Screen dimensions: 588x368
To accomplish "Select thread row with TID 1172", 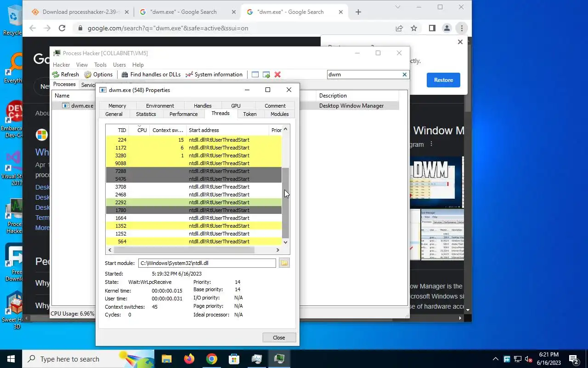I will pyautogui.click(x=193, y=148).
